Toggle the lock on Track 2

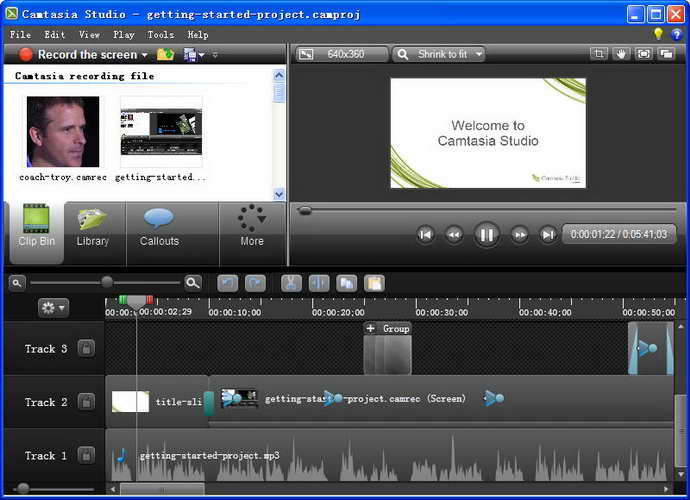pos(86,402)
